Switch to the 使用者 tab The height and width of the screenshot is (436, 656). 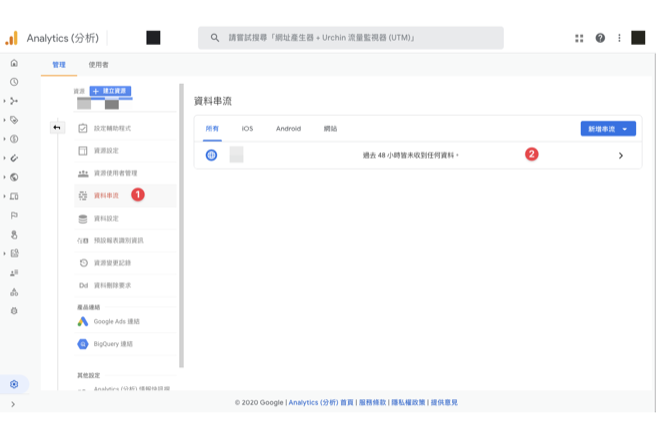coord(98,65)
